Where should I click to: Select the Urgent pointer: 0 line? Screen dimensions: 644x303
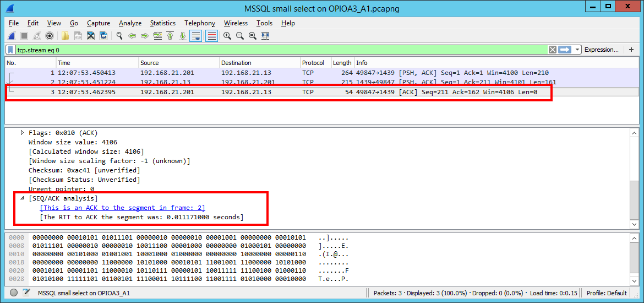click(61, 189)
